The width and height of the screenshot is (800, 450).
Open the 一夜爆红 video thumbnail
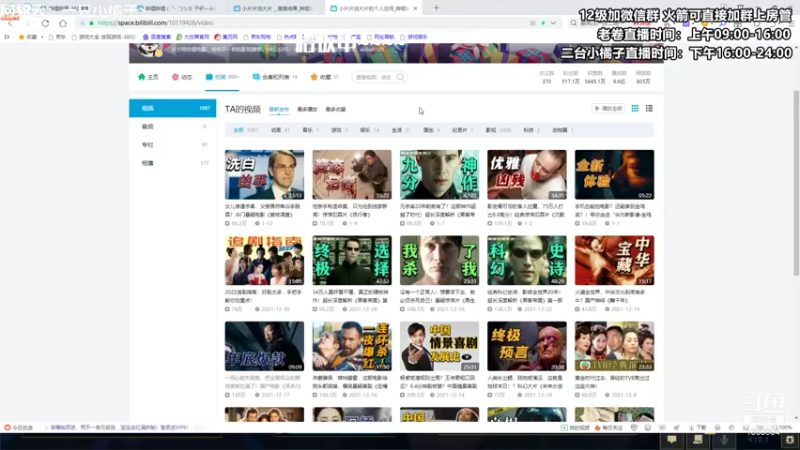352,346
